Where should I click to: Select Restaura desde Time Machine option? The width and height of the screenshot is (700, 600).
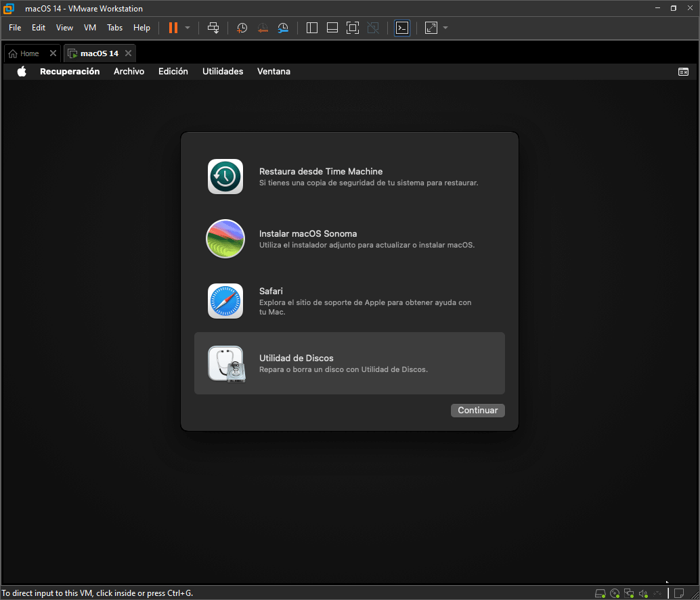(349, 177)
